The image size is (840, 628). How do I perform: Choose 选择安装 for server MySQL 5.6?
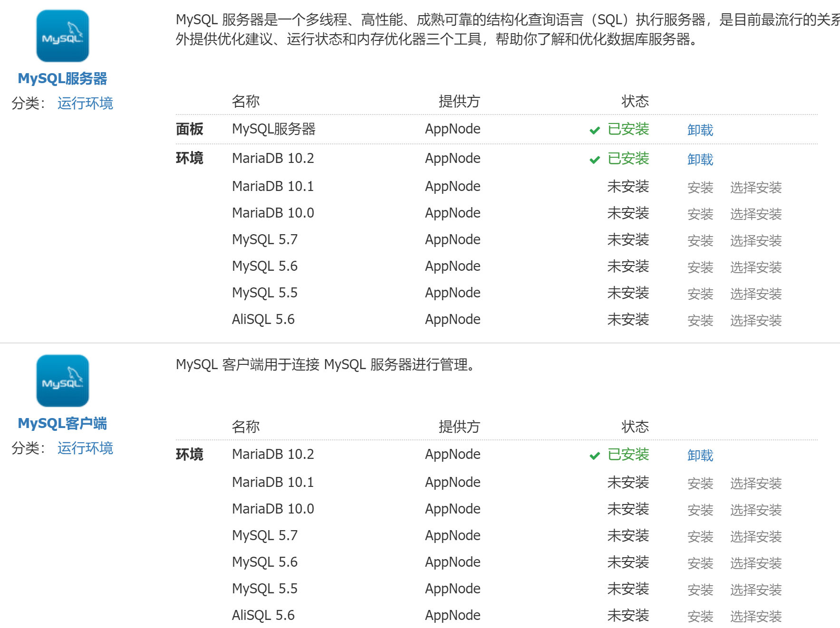[755, 267]
